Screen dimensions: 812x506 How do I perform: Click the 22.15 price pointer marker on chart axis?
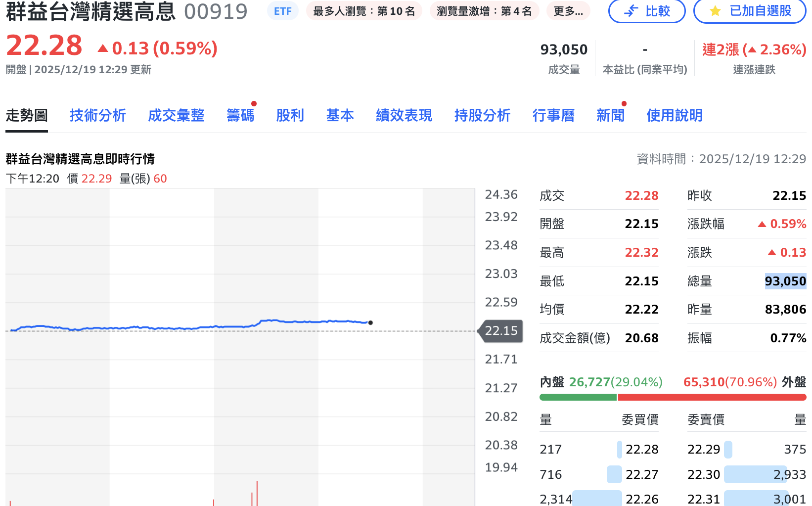pyautogui.click(x=499, y=331)
